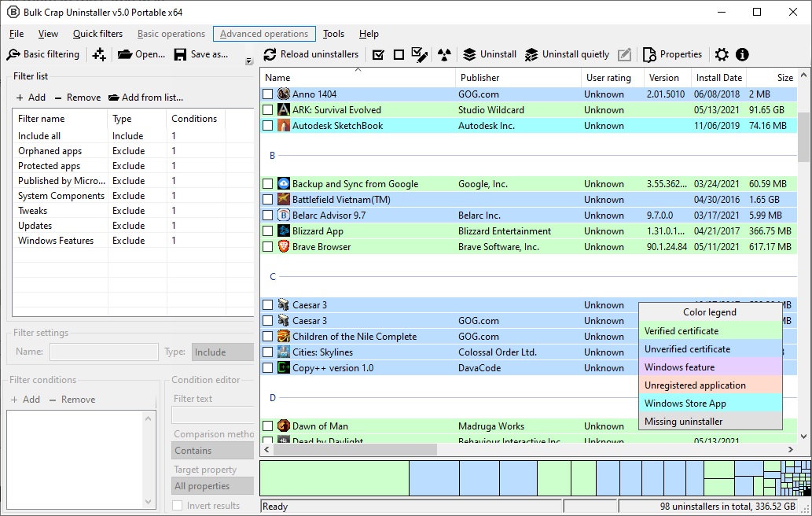Viewport: 812px width, 516px height.
Task: Open settings with the gear icon
Action: (722, 54)
